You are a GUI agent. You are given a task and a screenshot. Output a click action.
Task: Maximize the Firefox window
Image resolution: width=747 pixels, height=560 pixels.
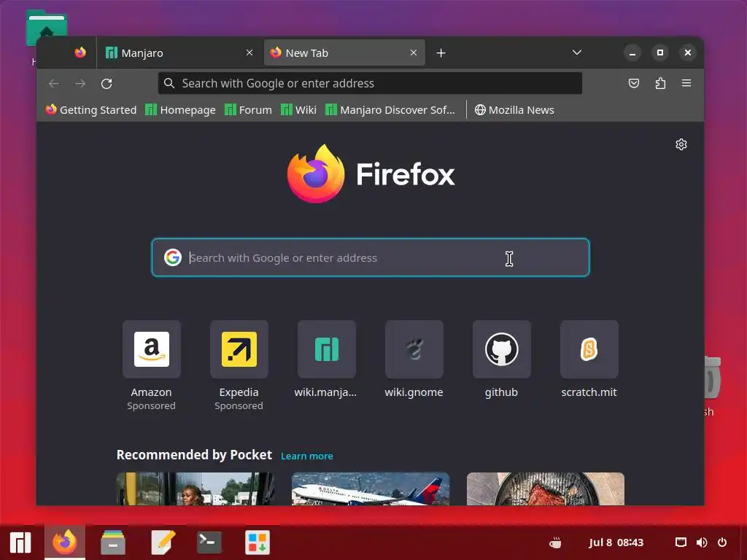tap(659, 52)
